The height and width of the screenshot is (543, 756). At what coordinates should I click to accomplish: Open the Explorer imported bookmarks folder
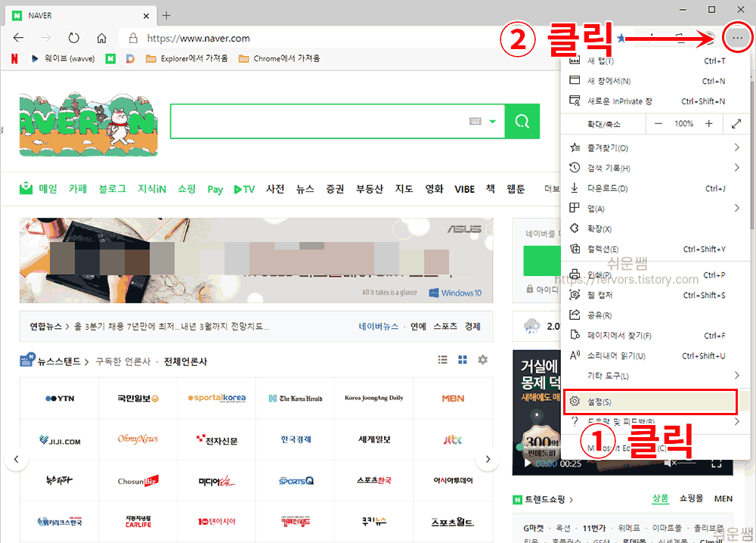(187, 58)
